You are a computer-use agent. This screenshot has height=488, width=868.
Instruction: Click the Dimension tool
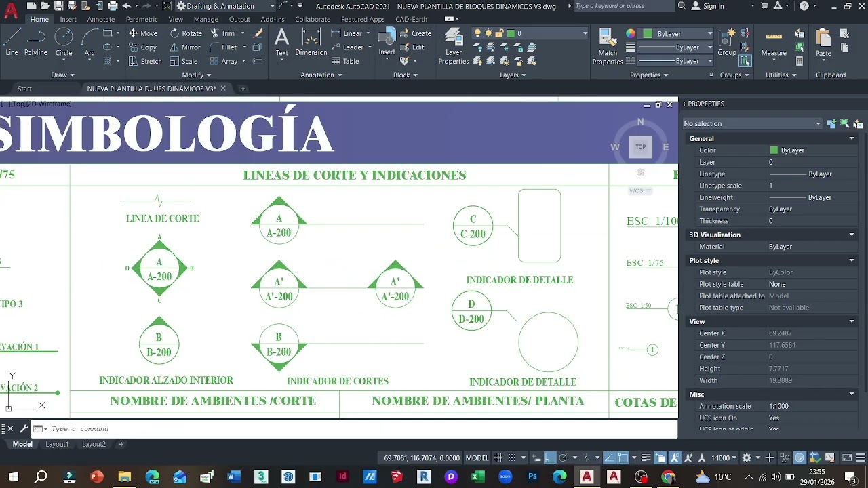[311, 42]
